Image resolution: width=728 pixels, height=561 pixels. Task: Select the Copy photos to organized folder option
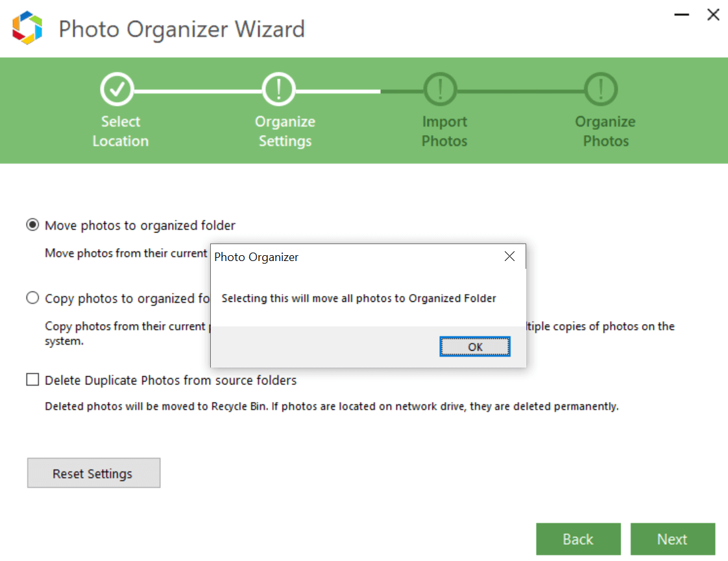click(32, 298)
